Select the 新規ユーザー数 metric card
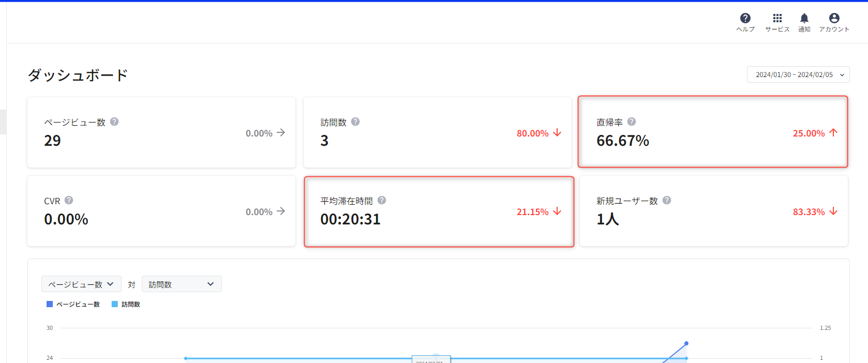 (x=713, y=211)
